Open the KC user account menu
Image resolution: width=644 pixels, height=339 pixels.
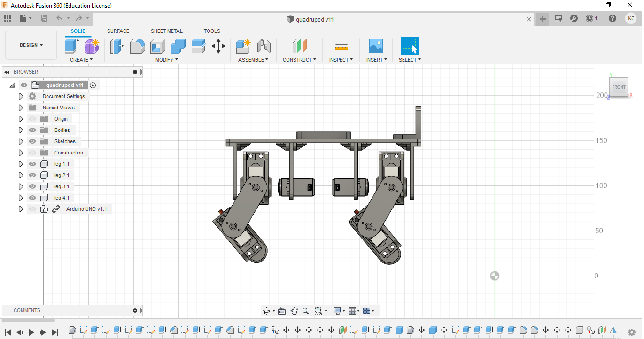click(x=631, y=18)
